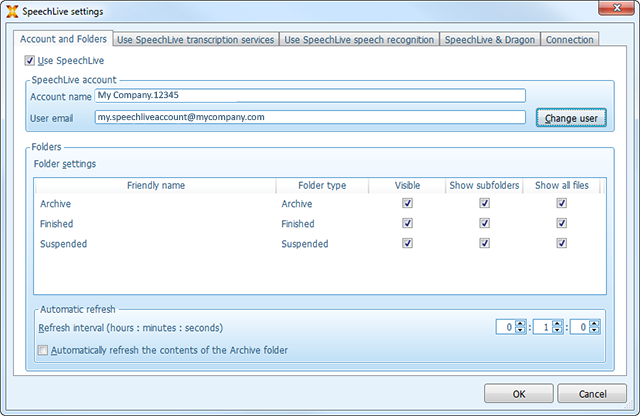Decrease the refresh interval minutes value
The height and width of the screenshot is (416, 640).
pyautogui.click(x=557, y=330)
